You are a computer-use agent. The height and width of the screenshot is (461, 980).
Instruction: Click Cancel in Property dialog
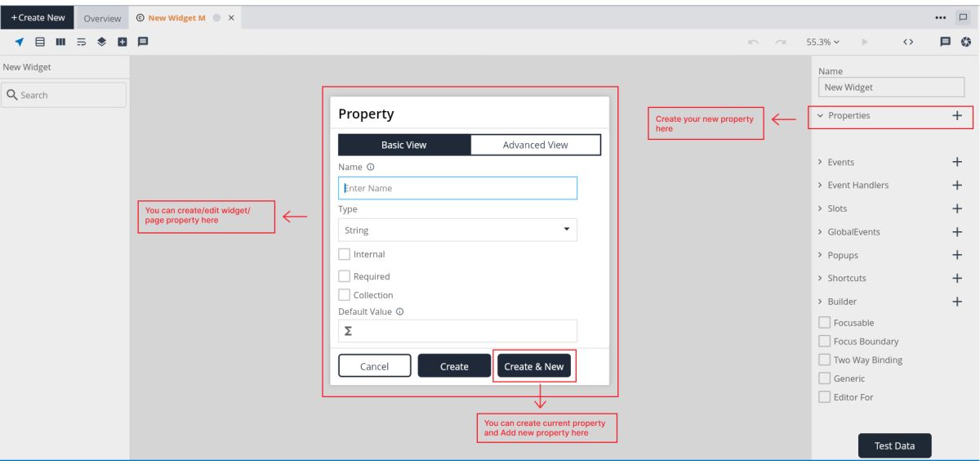[374, 366]
